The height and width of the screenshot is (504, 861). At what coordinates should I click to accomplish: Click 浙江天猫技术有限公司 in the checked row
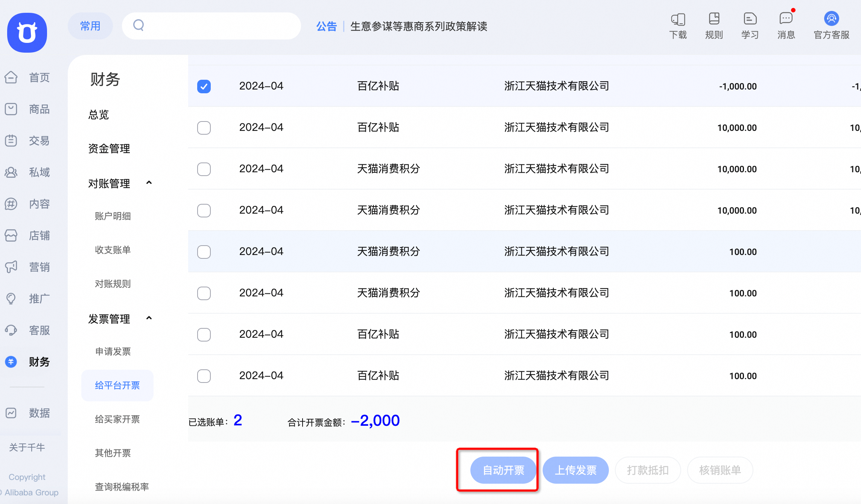tap(557, 86)
